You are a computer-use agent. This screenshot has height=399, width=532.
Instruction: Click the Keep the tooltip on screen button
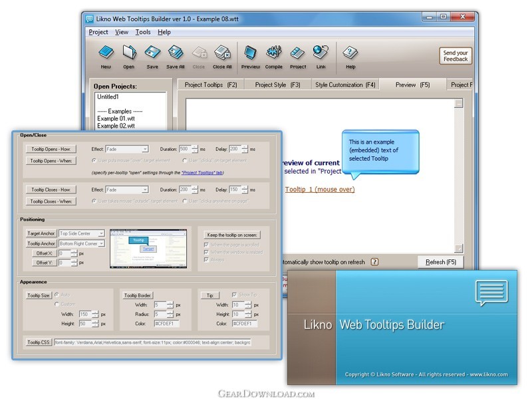tap(232, 235)
